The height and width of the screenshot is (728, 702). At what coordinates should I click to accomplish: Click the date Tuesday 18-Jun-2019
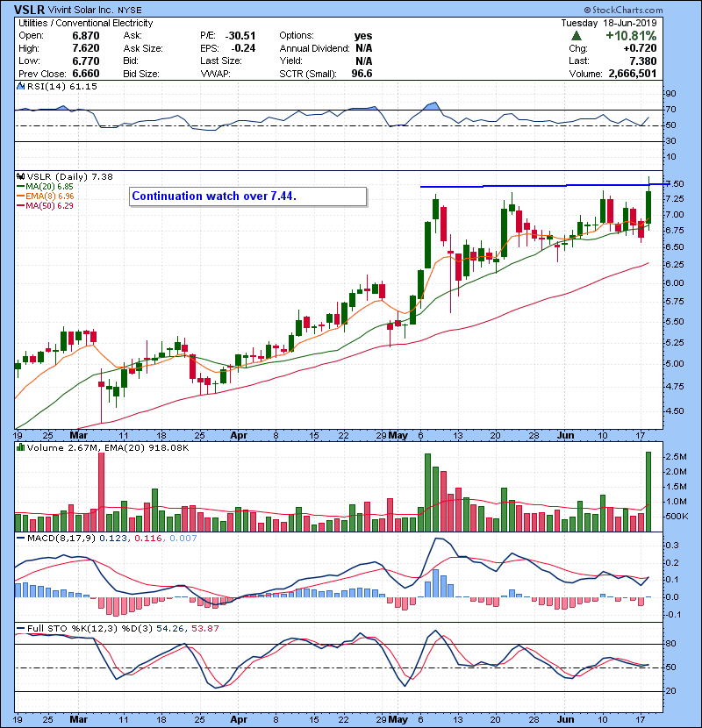click(x=609, y=23)
